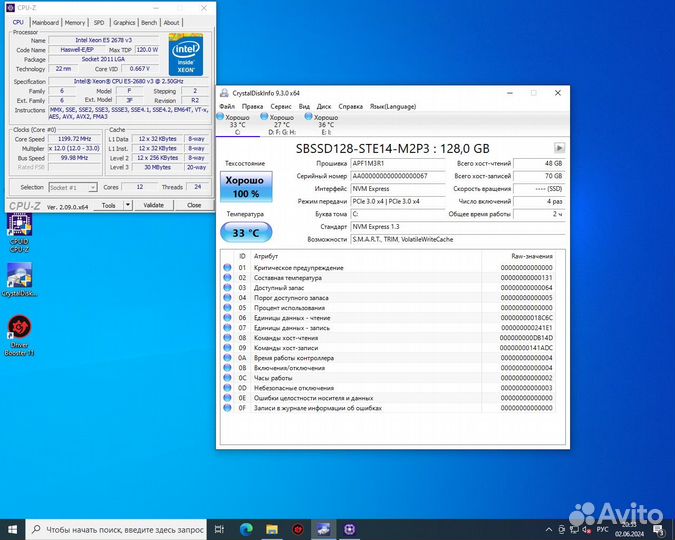Switch to CPU-Z Bench tab
This screenshot has height=540, width=675.
(149, 22)
